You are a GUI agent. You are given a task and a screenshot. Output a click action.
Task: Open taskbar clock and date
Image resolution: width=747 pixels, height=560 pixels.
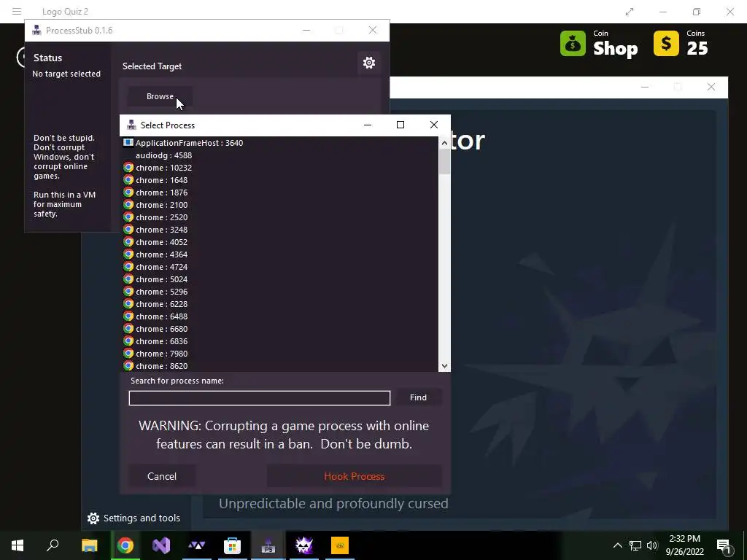pyautogui.click(x=684, y=545)
